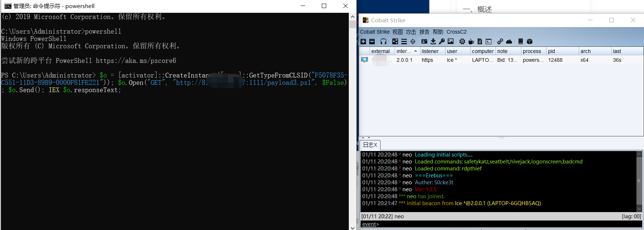Click log line 'Loaded command: rdpthief'
644x230 pixels.
click(448, 169)
